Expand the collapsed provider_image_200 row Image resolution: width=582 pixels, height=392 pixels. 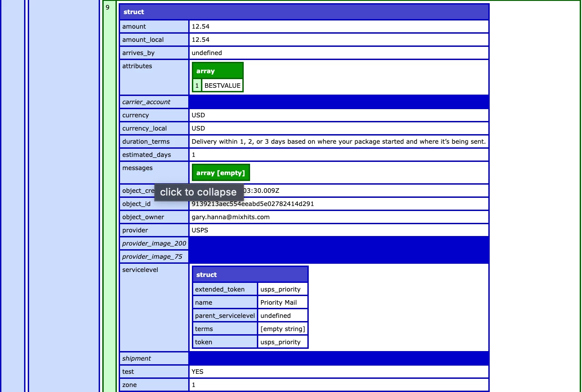point(154,243)
